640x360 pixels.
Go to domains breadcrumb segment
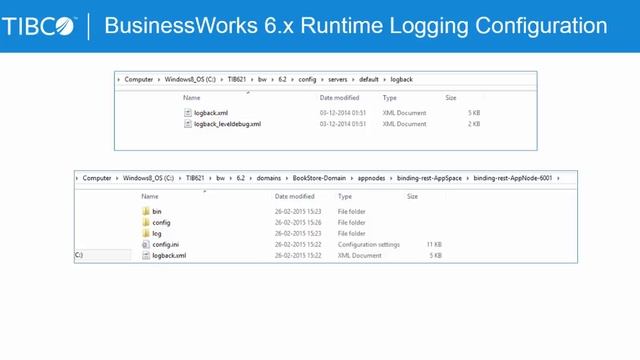pos(269,178)
